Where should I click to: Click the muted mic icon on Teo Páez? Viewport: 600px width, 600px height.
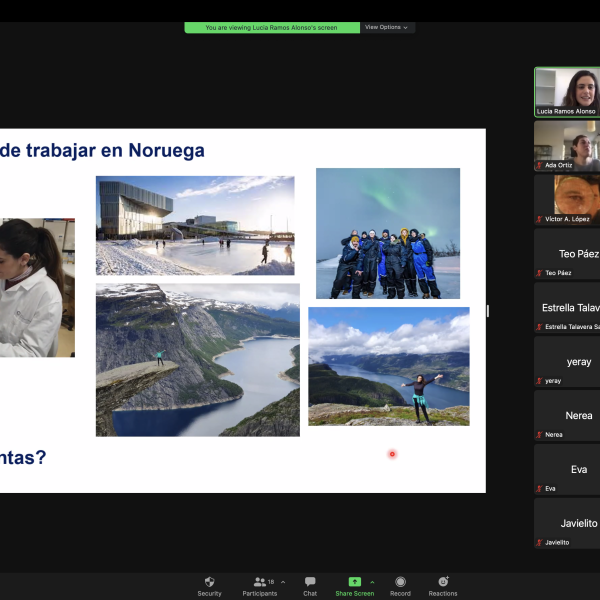(x=540, y=273)
